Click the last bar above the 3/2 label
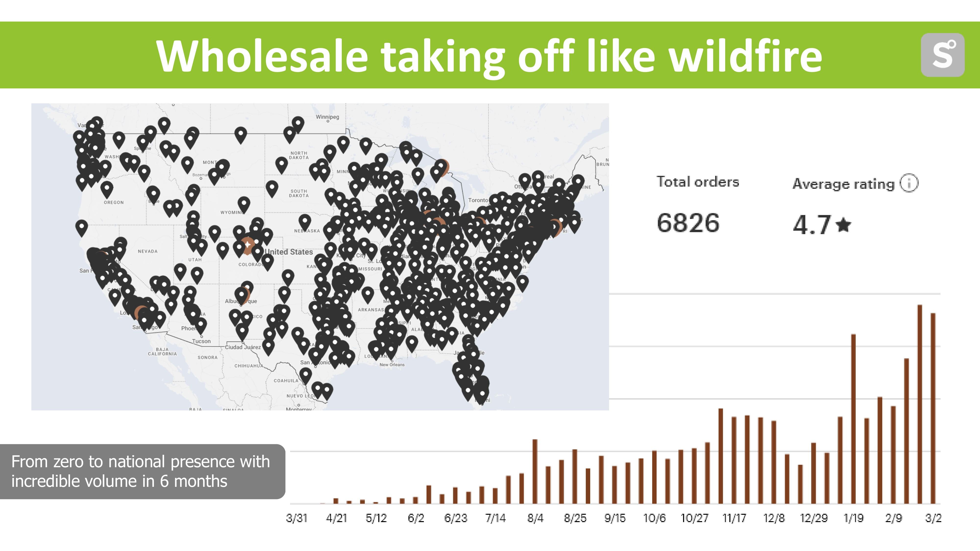 click(x=933, y=408)
